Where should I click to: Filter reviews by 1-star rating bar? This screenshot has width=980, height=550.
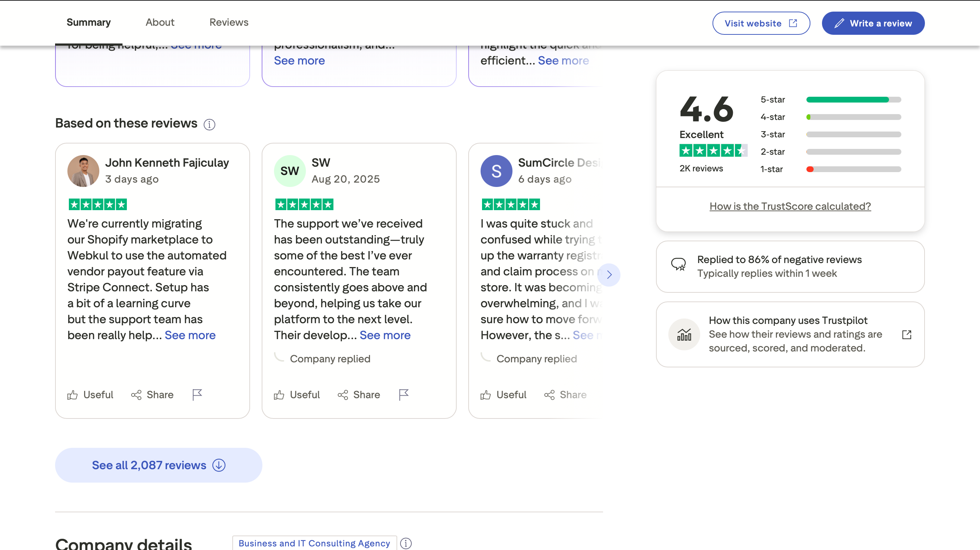coord(853,169)
